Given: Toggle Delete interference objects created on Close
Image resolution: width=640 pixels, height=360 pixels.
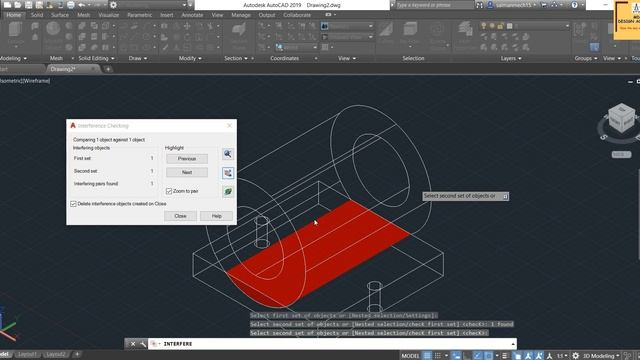Looking at the screenshot, I should (73, 204).
